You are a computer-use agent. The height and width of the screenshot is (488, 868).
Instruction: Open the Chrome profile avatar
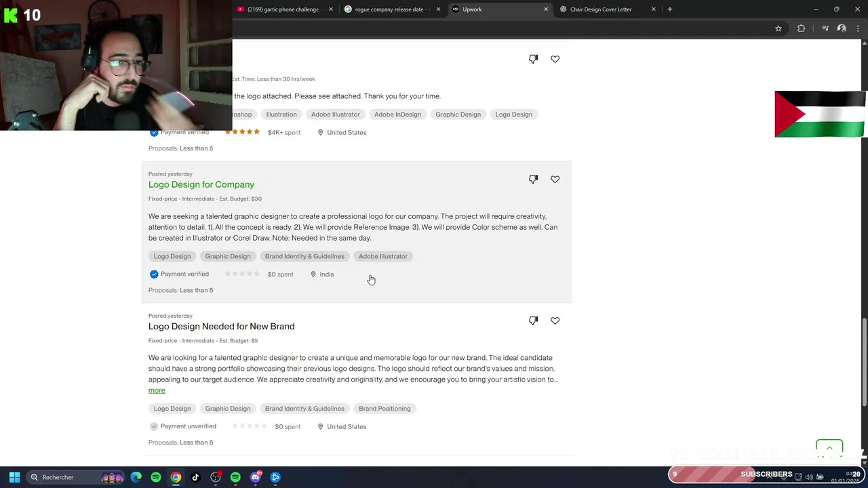click(842, 28)
